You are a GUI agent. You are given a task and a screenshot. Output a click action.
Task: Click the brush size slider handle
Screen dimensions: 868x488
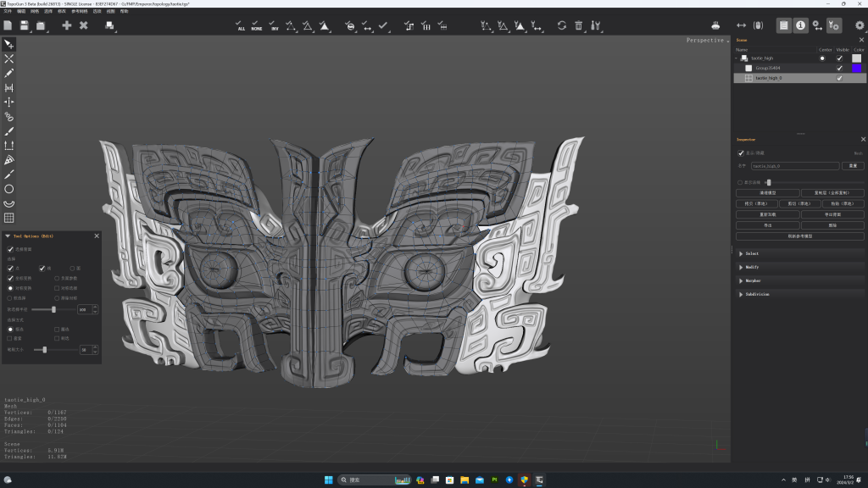coord(44,350)
